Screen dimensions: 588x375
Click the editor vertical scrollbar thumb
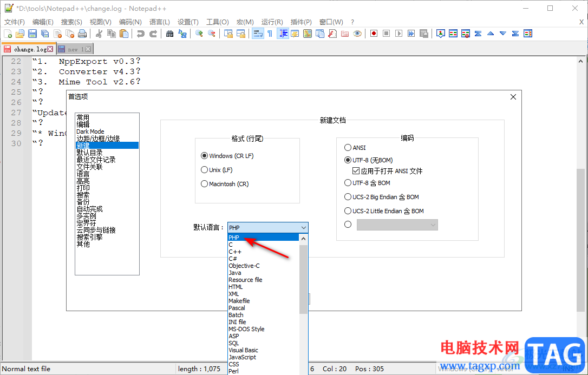click(x=580, y=240)
